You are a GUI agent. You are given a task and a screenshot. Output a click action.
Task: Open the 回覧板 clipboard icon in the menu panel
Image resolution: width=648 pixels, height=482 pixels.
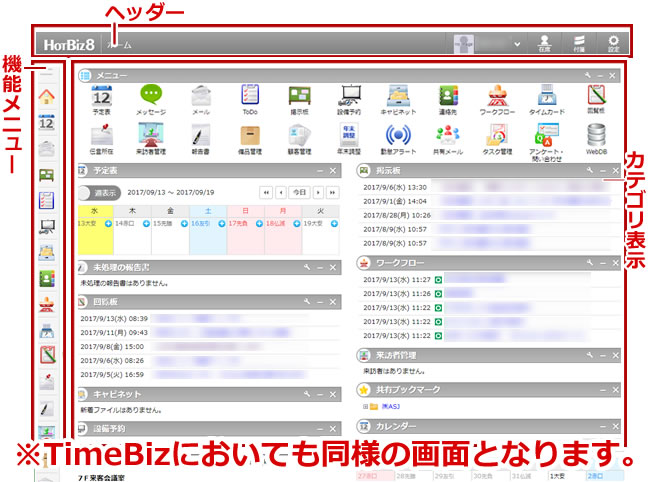596,95
